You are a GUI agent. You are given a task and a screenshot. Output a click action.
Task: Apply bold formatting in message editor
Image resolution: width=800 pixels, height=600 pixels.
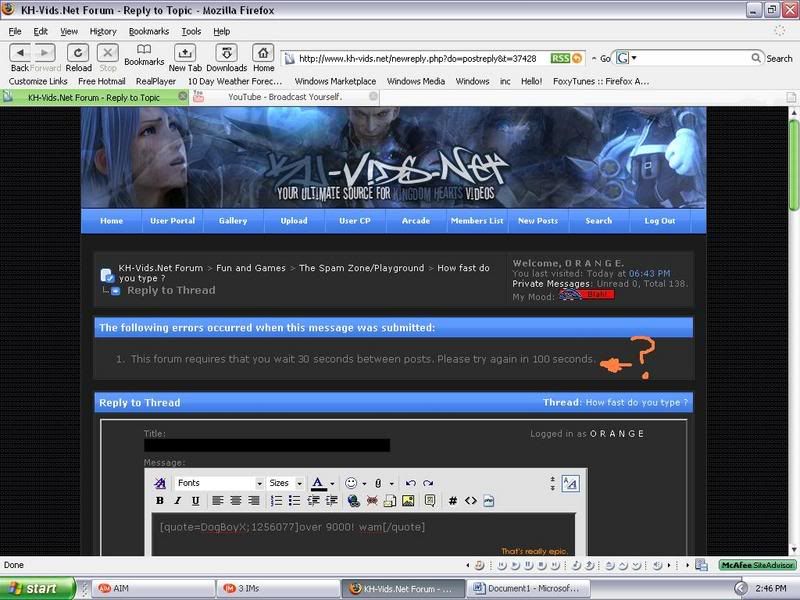[x=160, y=501]
